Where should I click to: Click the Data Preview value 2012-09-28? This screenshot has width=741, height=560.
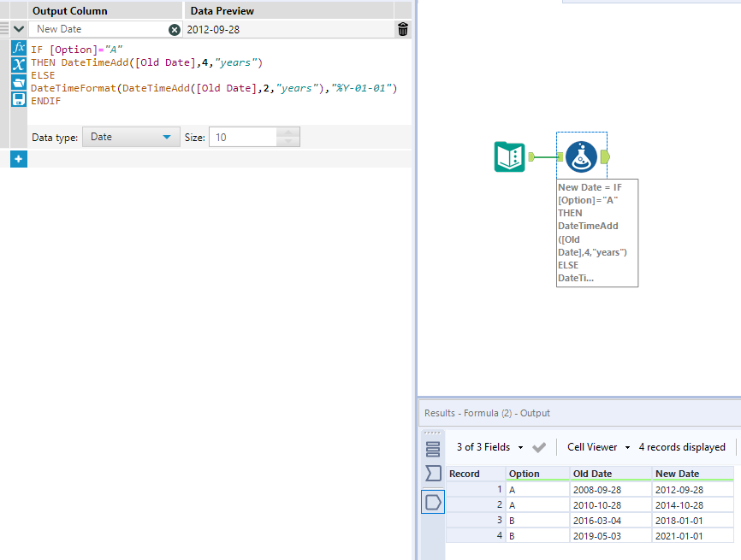click(x=213, y=30)
